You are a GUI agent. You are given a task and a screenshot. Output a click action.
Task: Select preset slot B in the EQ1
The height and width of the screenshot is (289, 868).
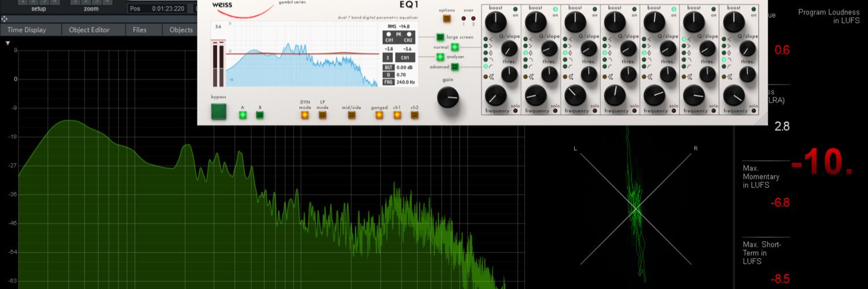[260, 115]
